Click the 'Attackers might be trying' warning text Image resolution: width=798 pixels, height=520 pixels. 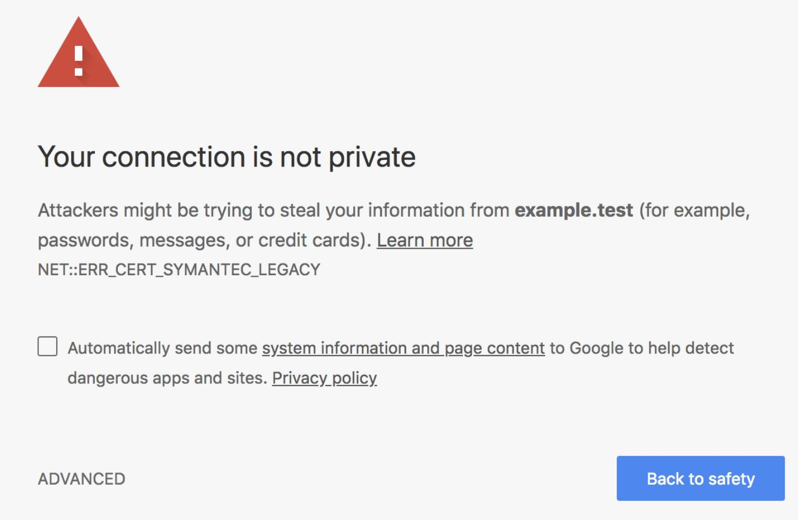tap(150, 211)
